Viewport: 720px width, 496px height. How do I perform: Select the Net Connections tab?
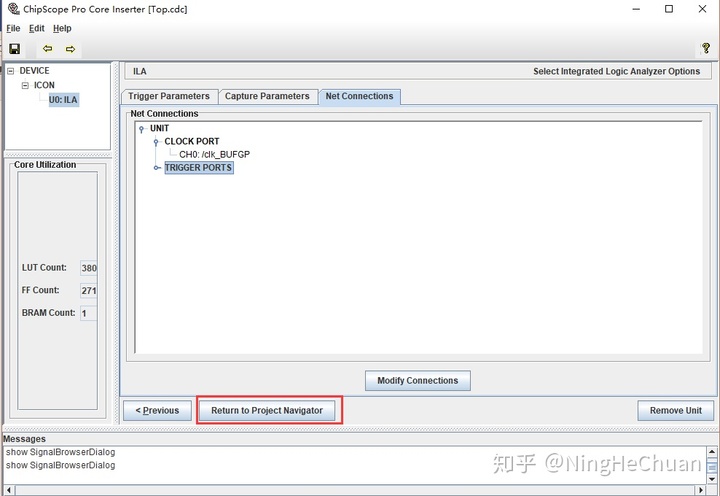point(360,96)
